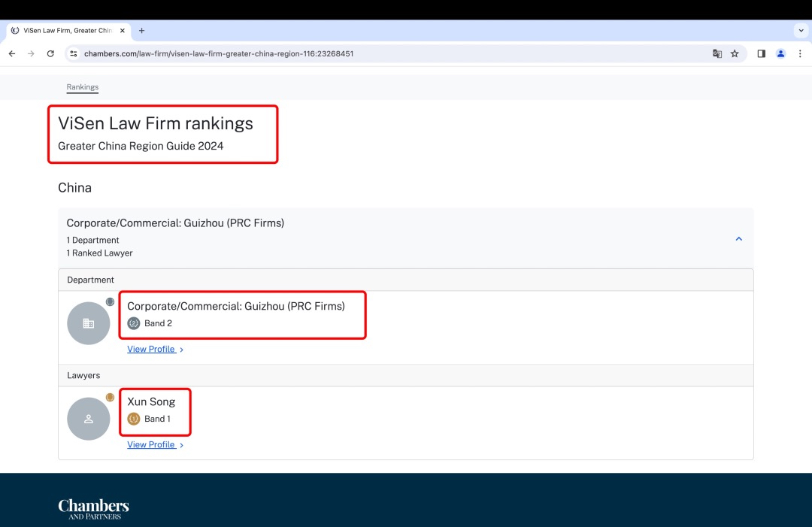This screenshot has height=527, width=812.
Task: Click the 1 Department text
Action: 92,241
